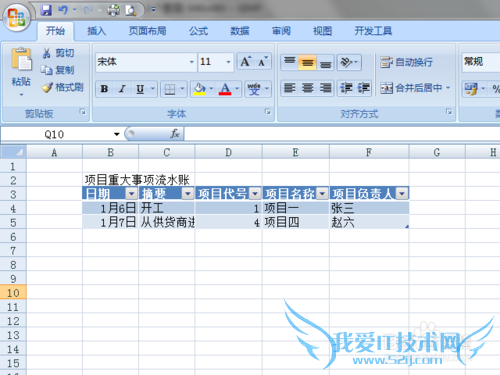500x375 pixels.
Task: Open merge and center dropdown arrow
Action: coord(448,88)
